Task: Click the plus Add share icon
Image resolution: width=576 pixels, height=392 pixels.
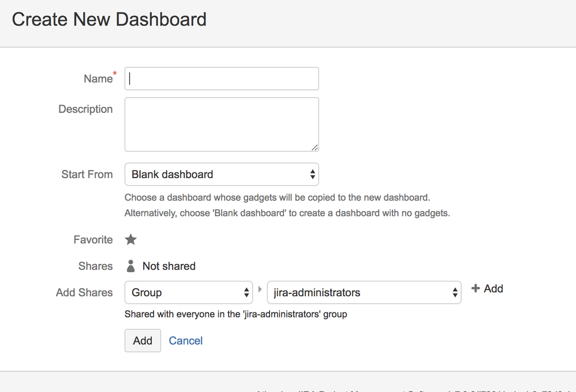Action: (476, 288)
